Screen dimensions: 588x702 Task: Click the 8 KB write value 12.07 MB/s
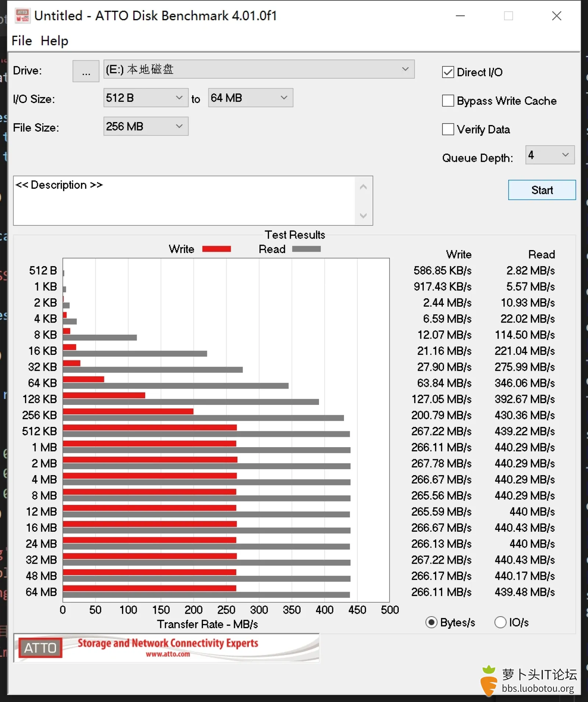[x=444, y=335]
